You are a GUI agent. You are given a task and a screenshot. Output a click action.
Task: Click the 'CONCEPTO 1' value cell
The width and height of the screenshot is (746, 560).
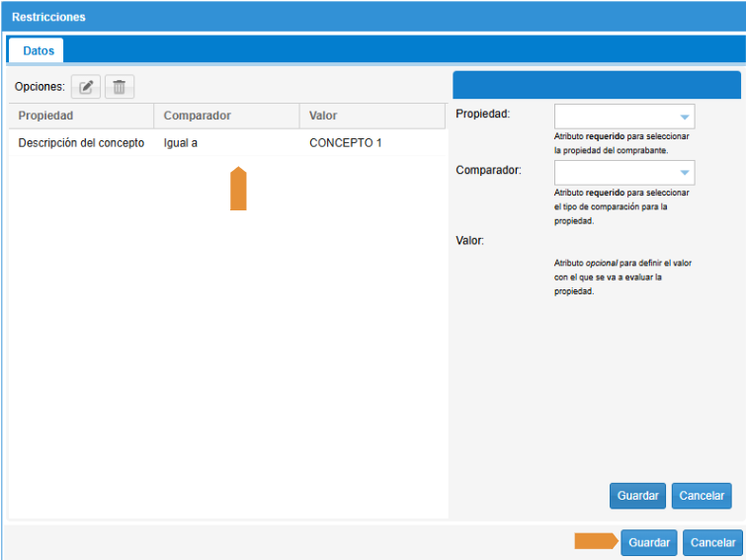(345, 143)
